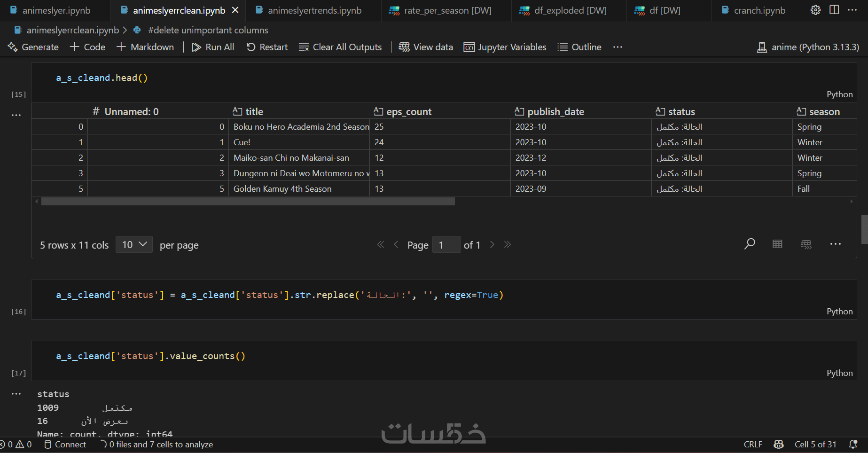
Task: Add a new Markdown cell
Action: (145, 47)
